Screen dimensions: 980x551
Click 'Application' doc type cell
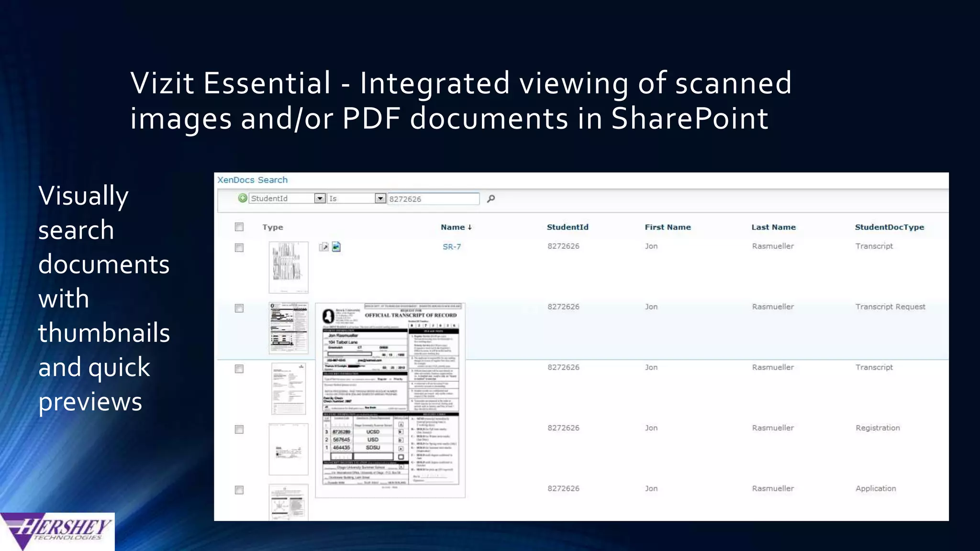pyautogui.click(x=876, y=488)
